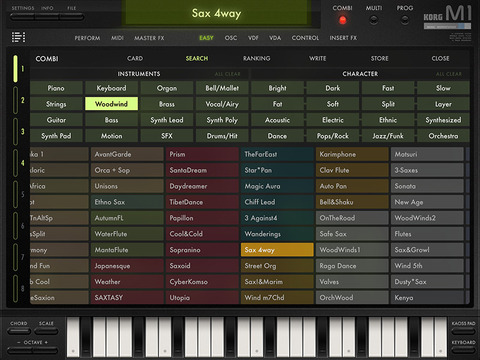Open the RANKING browser view
The image size is (480, 360).
point(256,58)
